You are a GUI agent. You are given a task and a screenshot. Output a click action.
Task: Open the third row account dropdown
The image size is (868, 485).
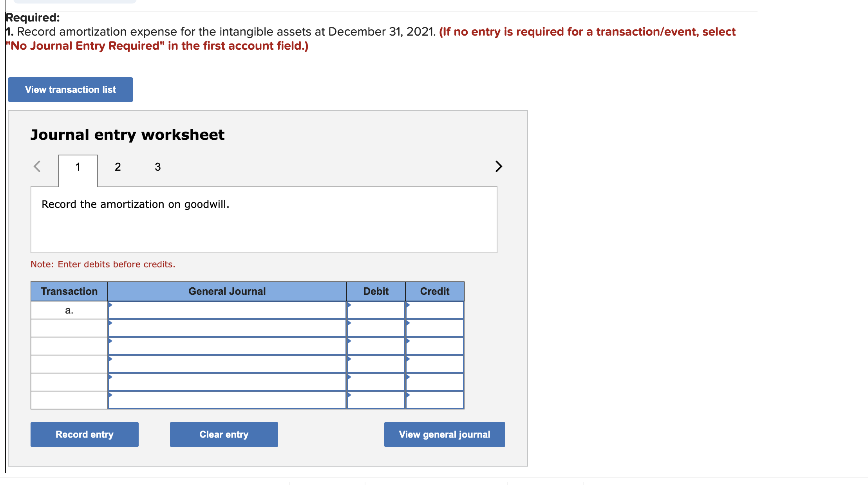click(227, 346)
